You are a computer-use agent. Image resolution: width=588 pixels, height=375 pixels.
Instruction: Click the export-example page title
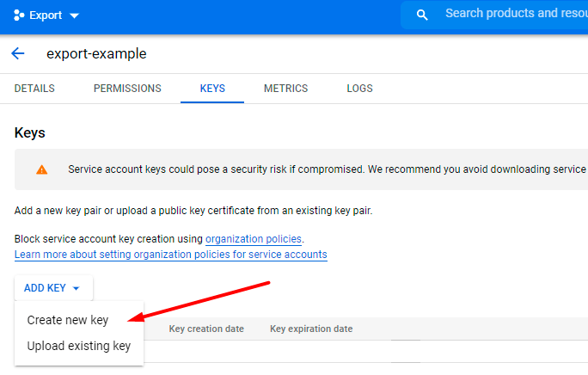coord(95,53)
